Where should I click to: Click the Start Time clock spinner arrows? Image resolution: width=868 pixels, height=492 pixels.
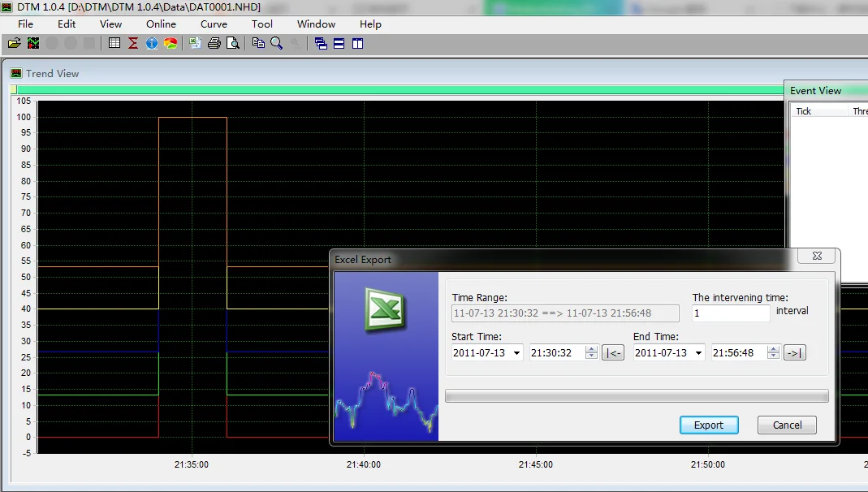point(591,352)
